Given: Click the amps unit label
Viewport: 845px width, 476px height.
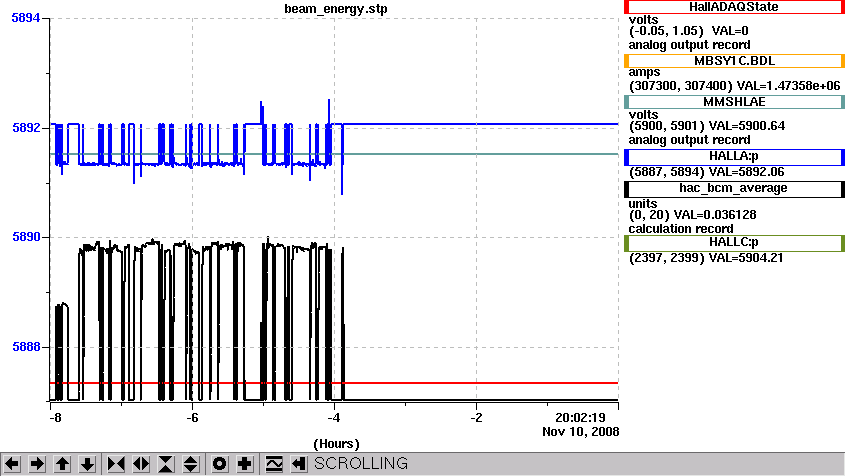Looking at the screenshot, I should pyautogui.click(x=644, y=72).
